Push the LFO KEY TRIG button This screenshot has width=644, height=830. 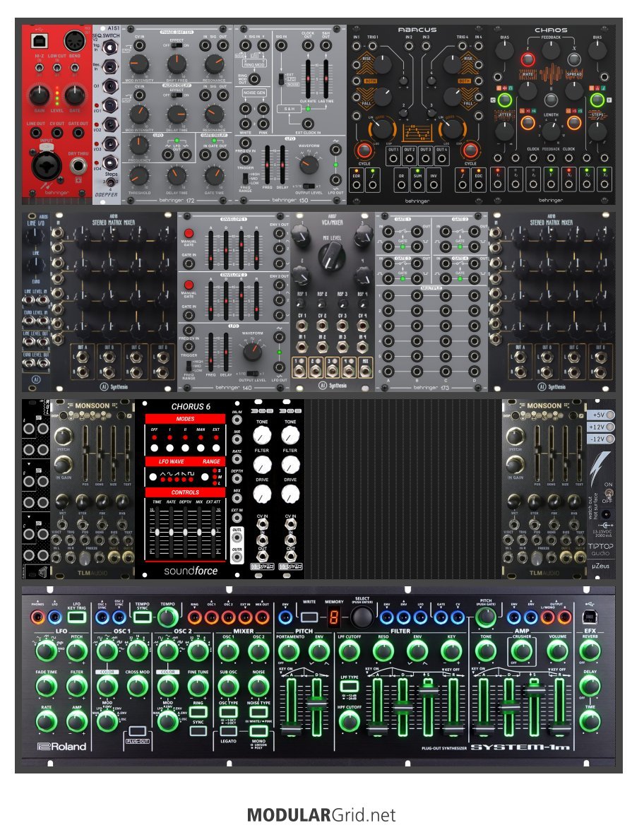[77, 617]
